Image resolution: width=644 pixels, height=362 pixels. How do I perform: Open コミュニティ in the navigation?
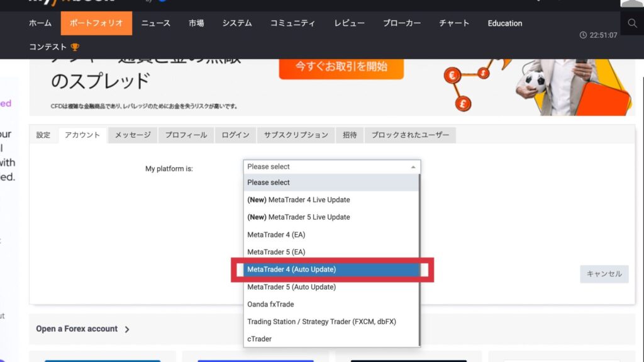pos(292,23)
